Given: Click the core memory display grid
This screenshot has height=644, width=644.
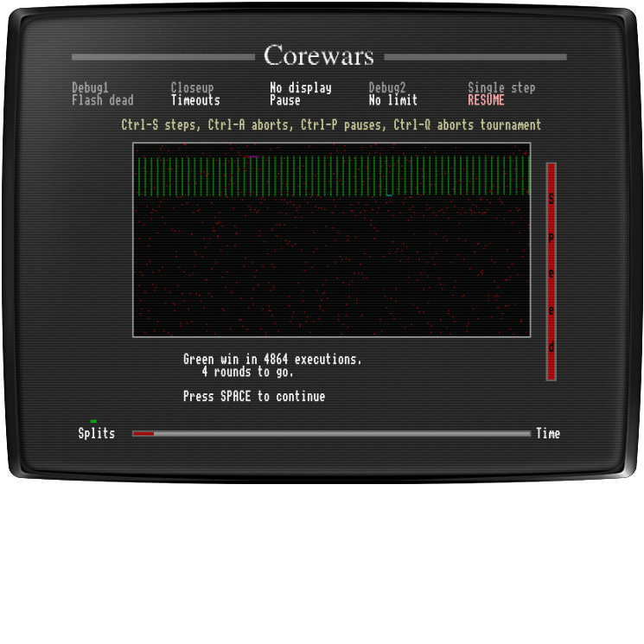Looking at the screenshot, I should point(332,239).
